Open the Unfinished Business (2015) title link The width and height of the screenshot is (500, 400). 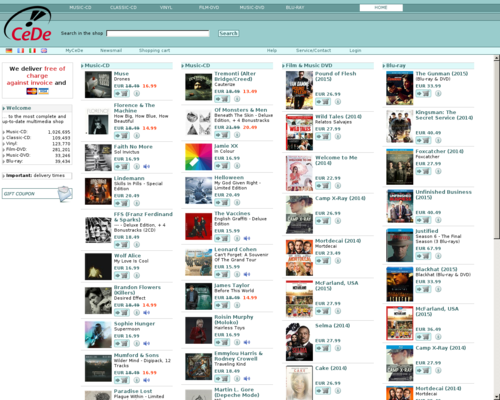[x=444, y=195]
